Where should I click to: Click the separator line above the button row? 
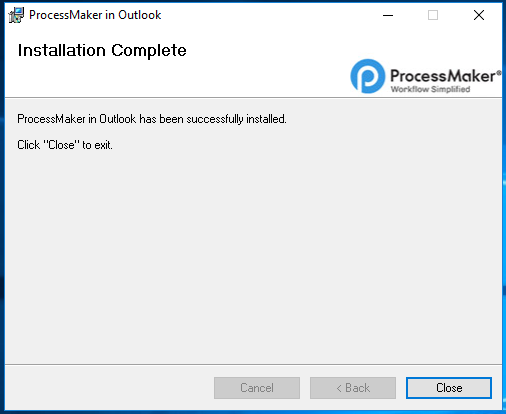[x=253, y=364]
